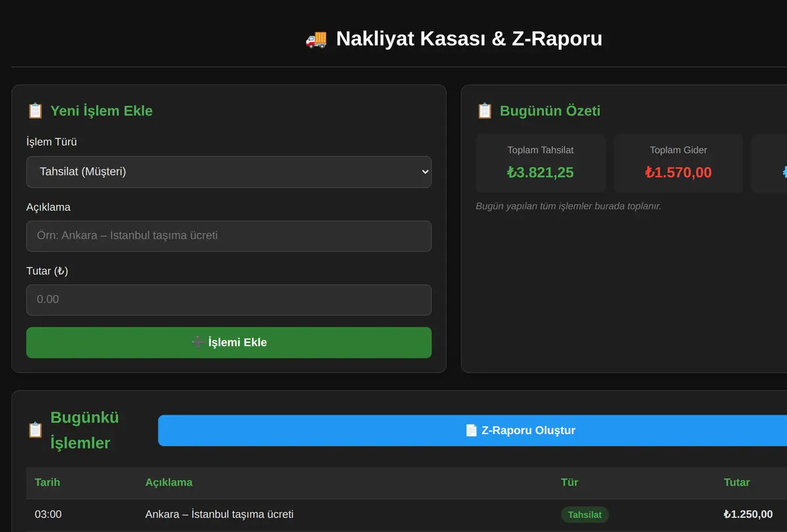Click the truck icon in the page title

tap(316, 39)
